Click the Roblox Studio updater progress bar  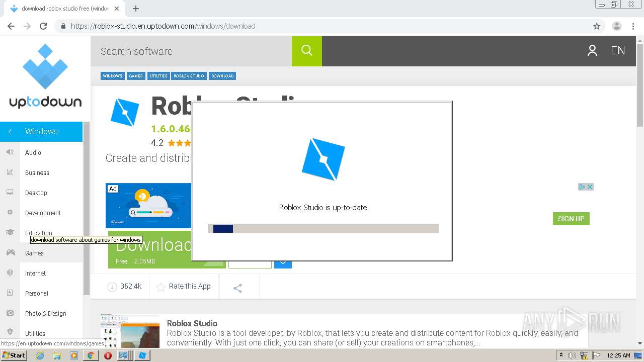coord(323,229)
